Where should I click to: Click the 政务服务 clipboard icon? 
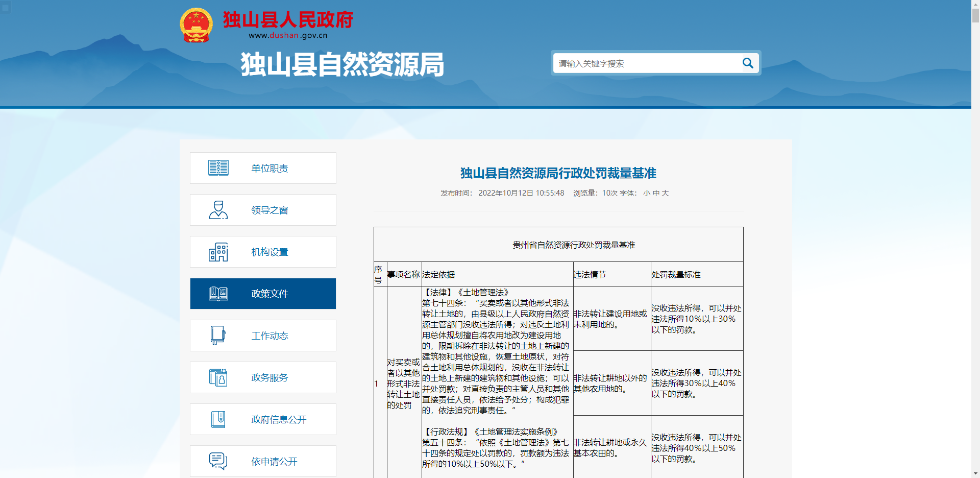pos(218,377)
